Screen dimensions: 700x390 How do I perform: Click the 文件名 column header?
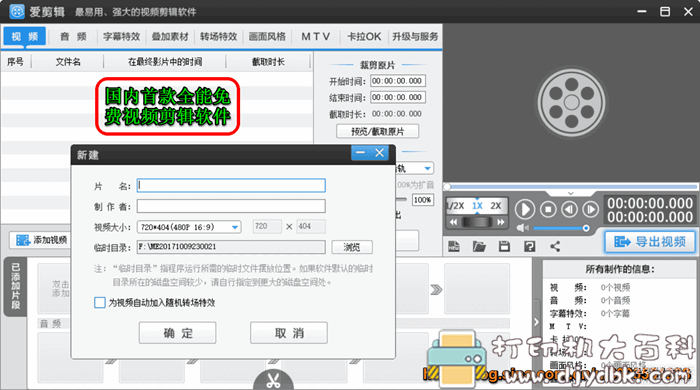click(x=68, y=62)
